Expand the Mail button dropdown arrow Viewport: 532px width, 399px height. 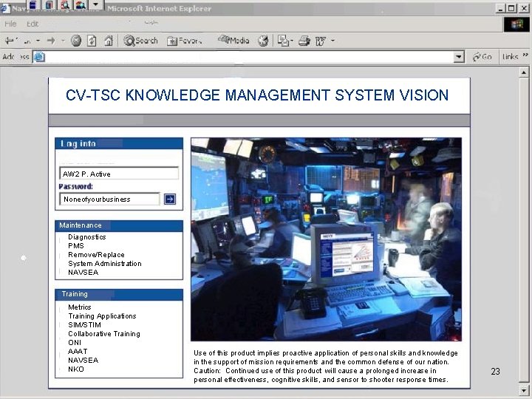coord(292,41)
